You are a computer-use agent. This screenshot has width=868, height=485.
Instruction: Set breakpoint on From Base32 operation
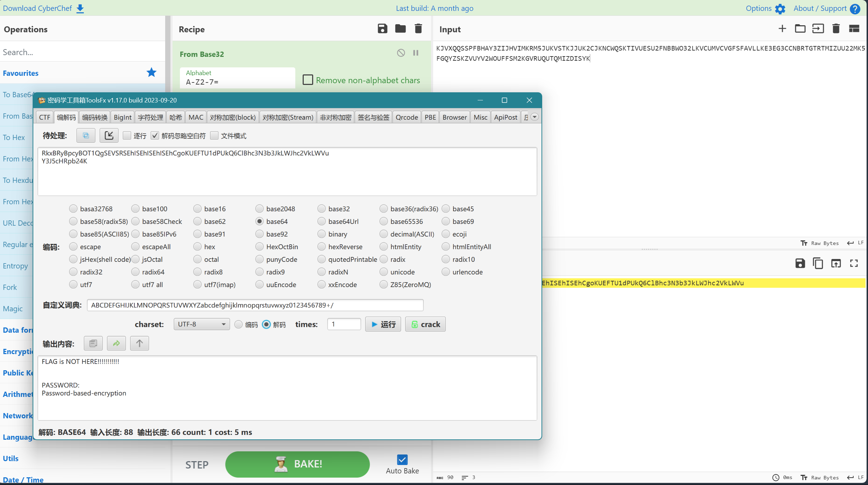(416, 53)
